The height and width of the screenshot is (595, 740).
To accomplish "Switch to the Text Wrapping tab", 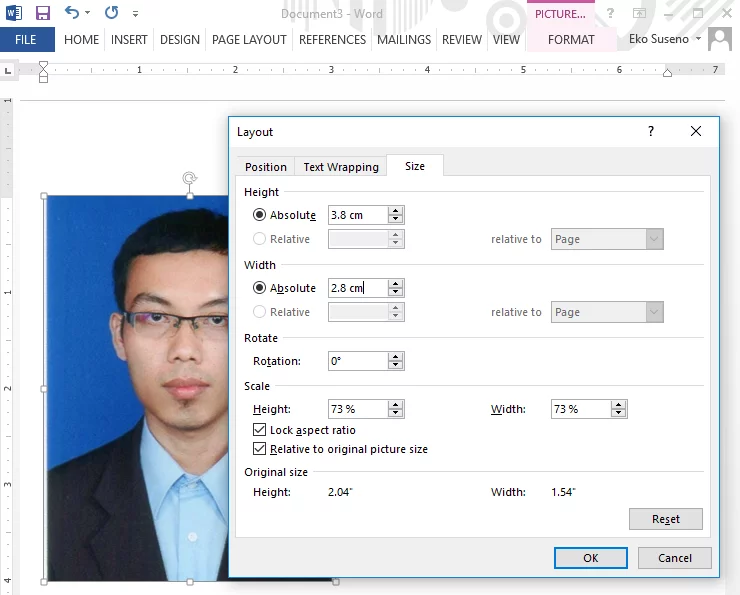I will coord(341,167).
